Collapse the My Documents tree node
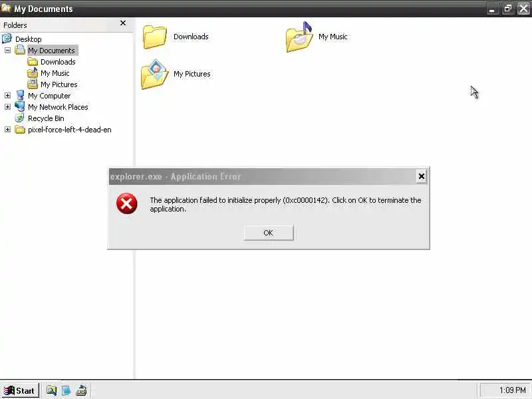This screenshot has width=532, height=399. (x=7, y=51)
